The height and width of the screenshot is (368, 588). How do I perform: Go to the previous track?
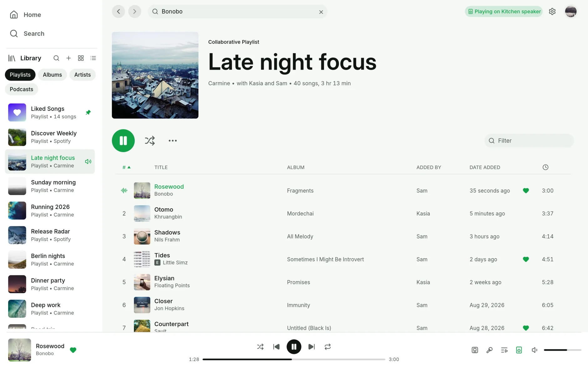[x=276, y=347]
